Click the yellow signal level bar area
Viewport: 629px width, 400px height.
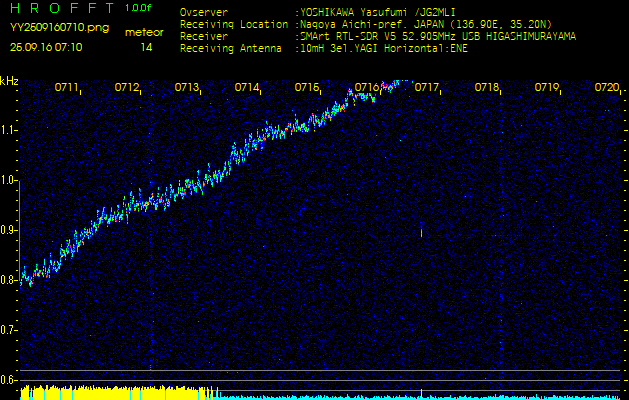pos(110,392)
